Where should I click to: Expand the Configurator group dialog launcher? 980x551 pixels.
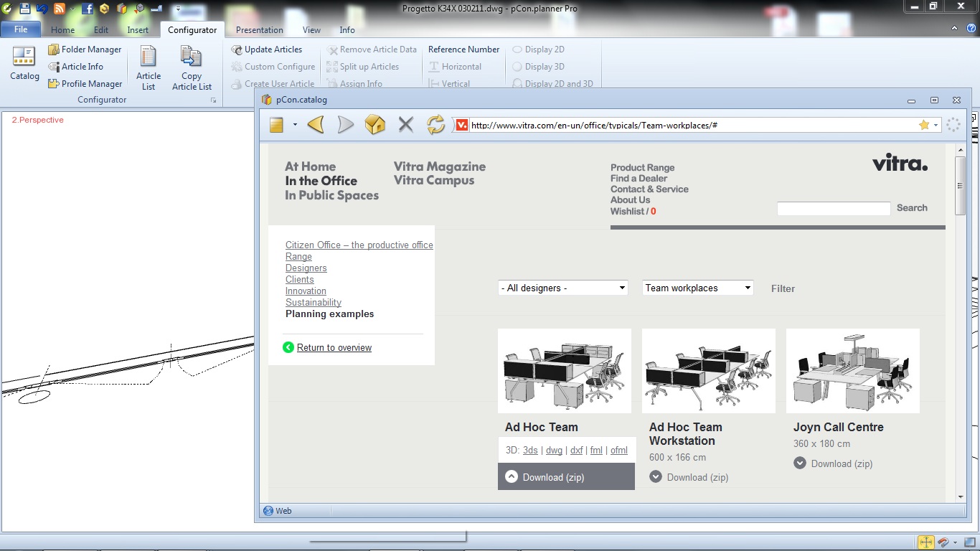[214, 101]
